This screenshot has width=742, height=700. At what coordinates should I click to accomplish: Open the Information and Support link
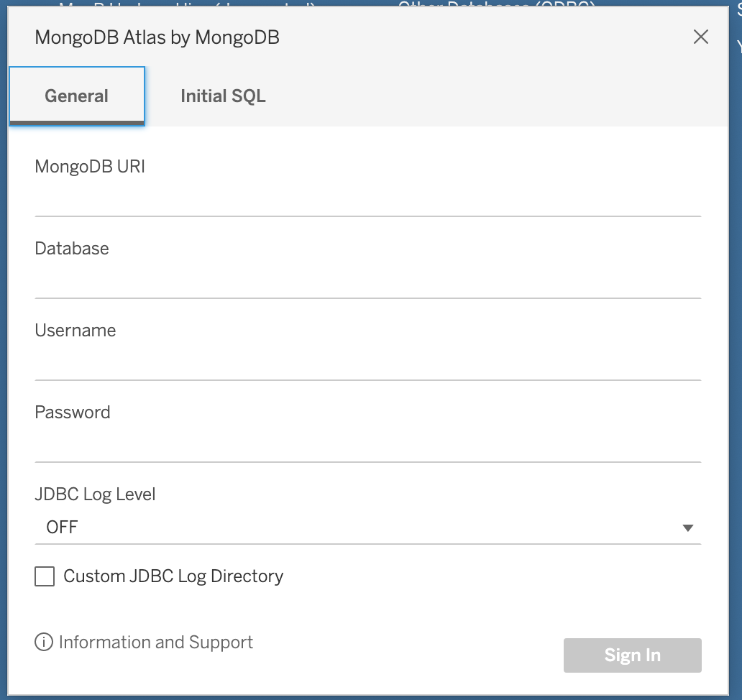156,643
